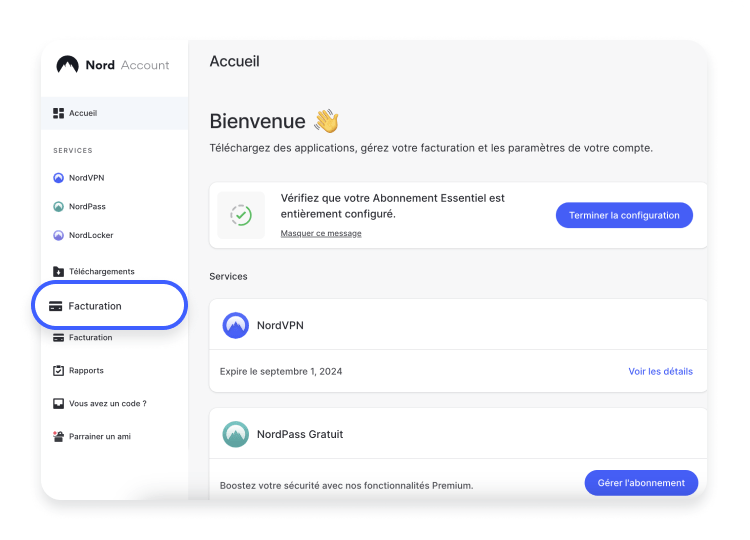Click the NordPass icon in the sidebar
Screen dimensions: 750x540
[x=58, y=207]
